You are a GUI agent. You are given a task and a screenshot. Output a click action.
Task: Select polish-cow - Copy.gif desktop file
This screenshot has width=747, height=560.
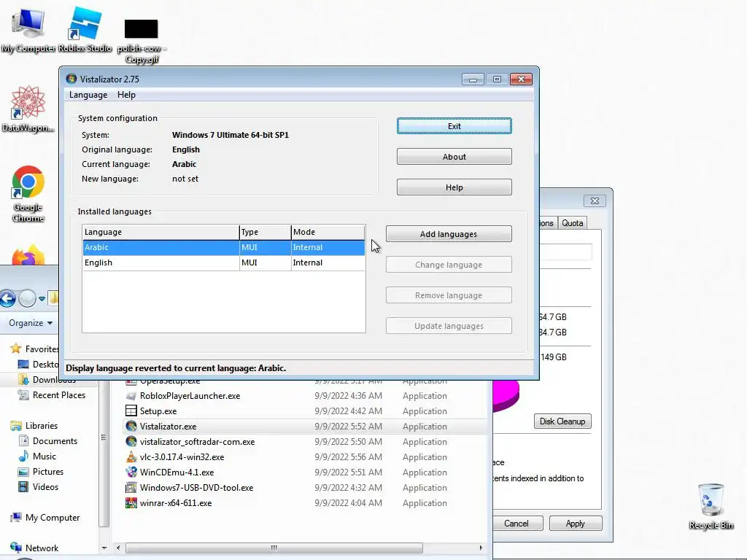[142, 41]
